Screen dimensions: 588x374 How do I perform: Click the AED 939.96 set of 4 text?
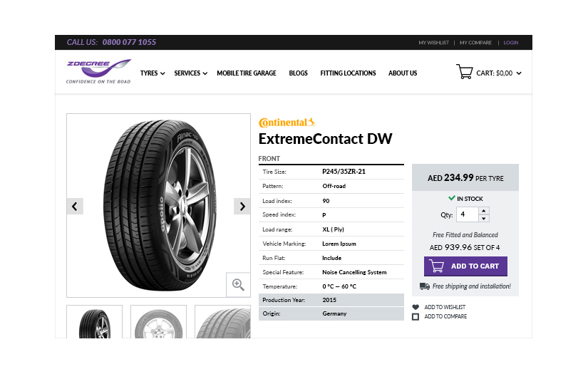tap(465, 248)
